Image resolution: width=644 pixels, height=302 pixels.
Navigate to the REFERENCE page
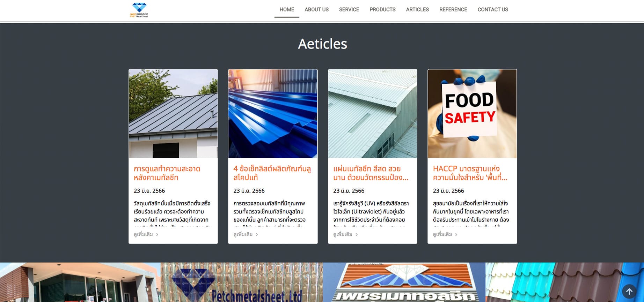(453, 9)
